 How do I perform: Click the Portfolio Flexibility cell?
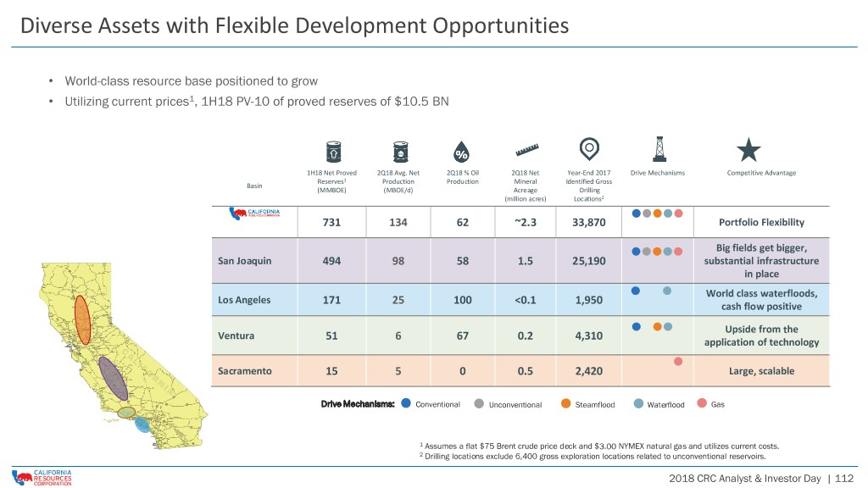pos(761,223)
